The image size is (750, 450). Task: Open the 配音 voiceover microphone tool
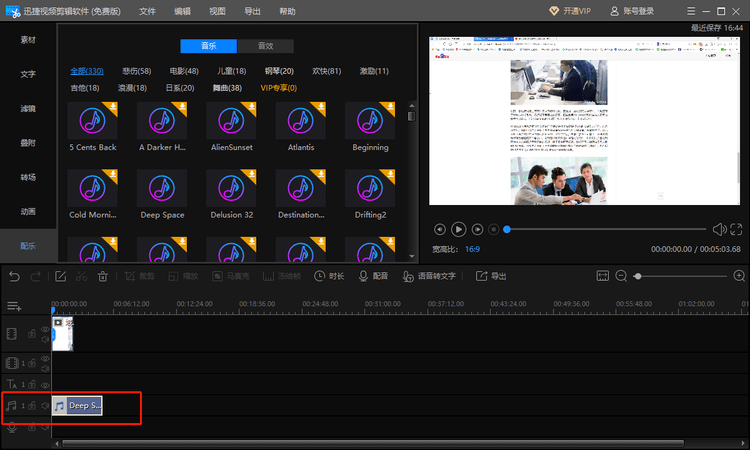tap(372, 276)
